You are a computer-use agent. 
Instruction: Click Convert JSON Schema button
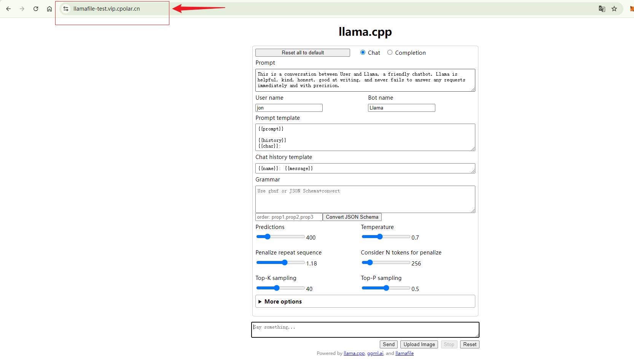click(352, 217)
